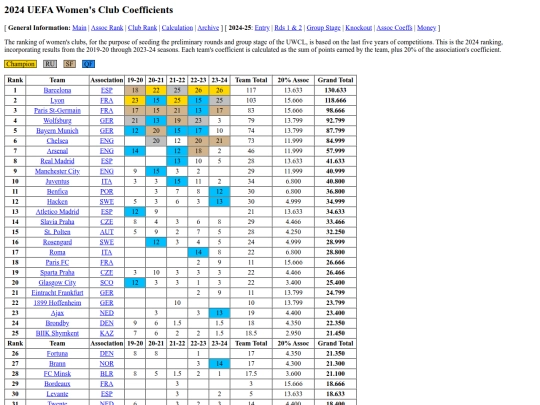The width and height of the screenshot is (540, 405).
Task: Open the NOR association link in Brann row
Action: click(107, 364)
